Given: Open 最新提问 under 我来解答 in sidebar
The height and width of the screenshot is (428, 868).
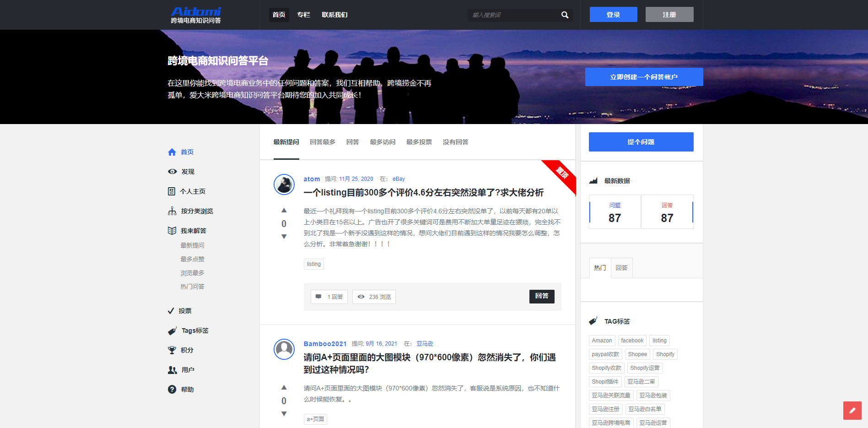Looking at the screenshot, I should [x=193, y=245].
